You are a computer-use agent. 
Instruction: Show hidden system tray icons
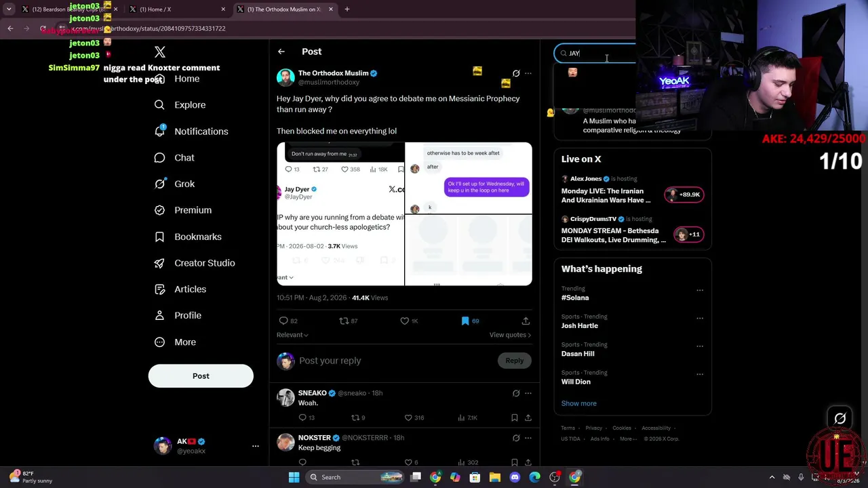pos(772,477)
